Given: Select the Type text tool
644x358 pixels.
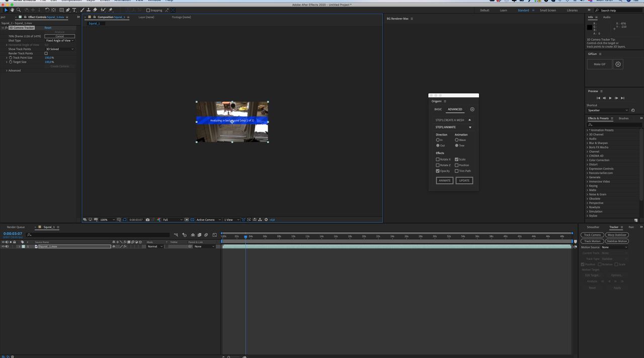Looking at the screenshot, I should pyautogui.click(x=74, y=10).
